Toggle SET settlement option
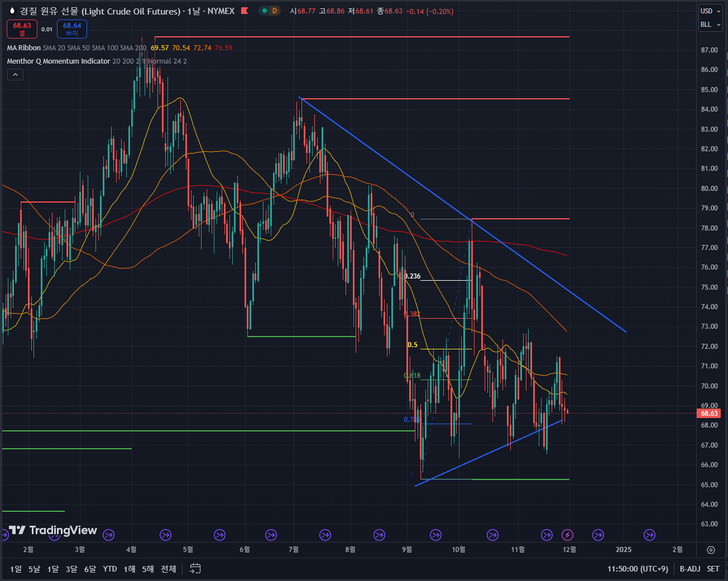 713,569
